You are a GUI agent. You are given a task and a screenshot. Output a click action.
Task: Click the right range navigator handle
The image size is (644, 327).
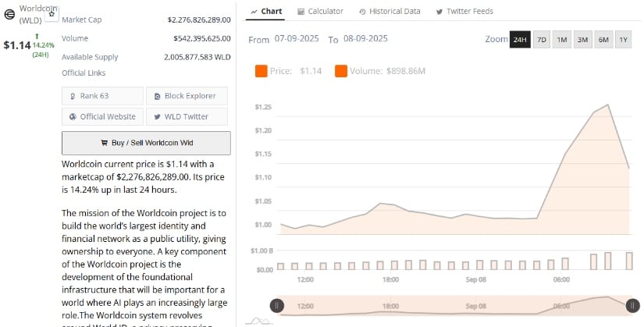pos(632,306)
